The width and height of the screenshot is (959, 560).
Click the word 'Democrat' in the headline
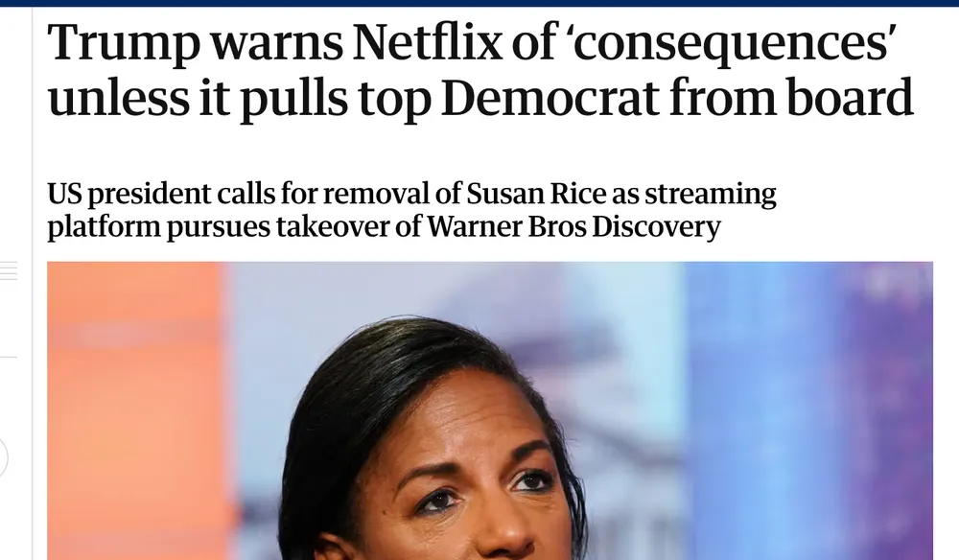click(x=550, y=97)
